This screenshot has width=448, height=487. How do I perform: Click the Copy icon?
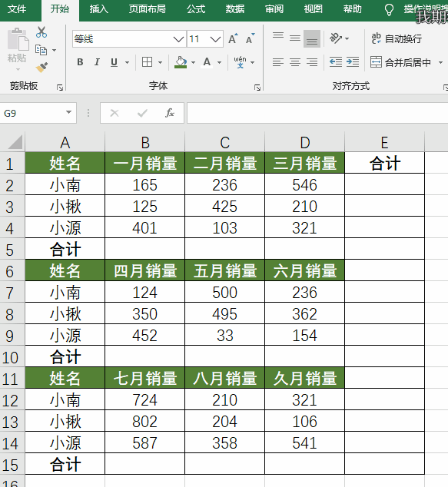coord(41,50)
